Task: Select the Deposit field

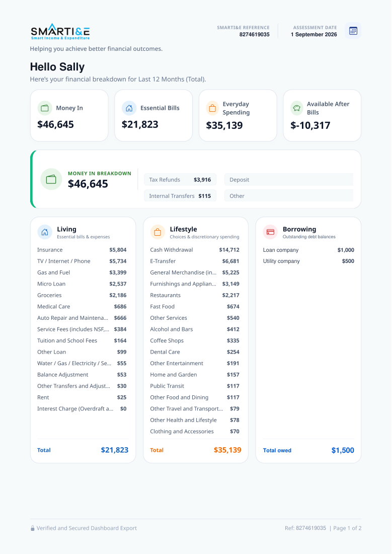Action: click(289, 179)
